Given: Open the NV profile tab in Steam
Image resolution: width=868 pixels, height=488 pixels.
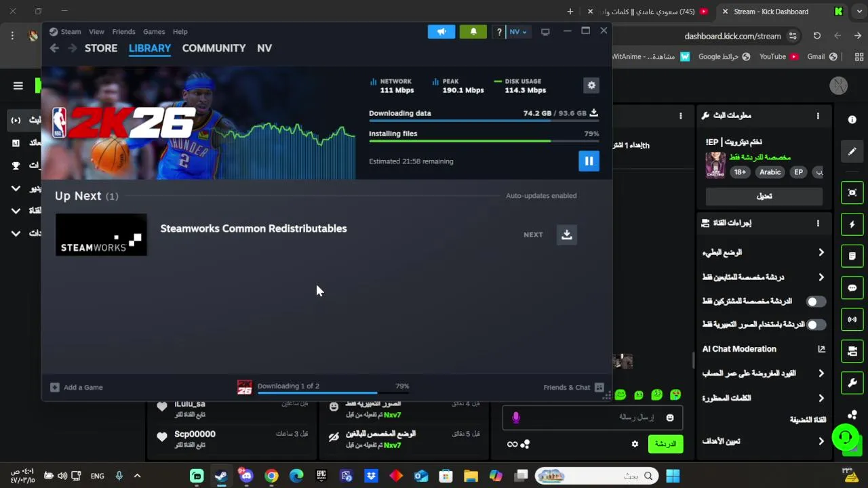Looking at the screenshot, I should tap(264, 48).
